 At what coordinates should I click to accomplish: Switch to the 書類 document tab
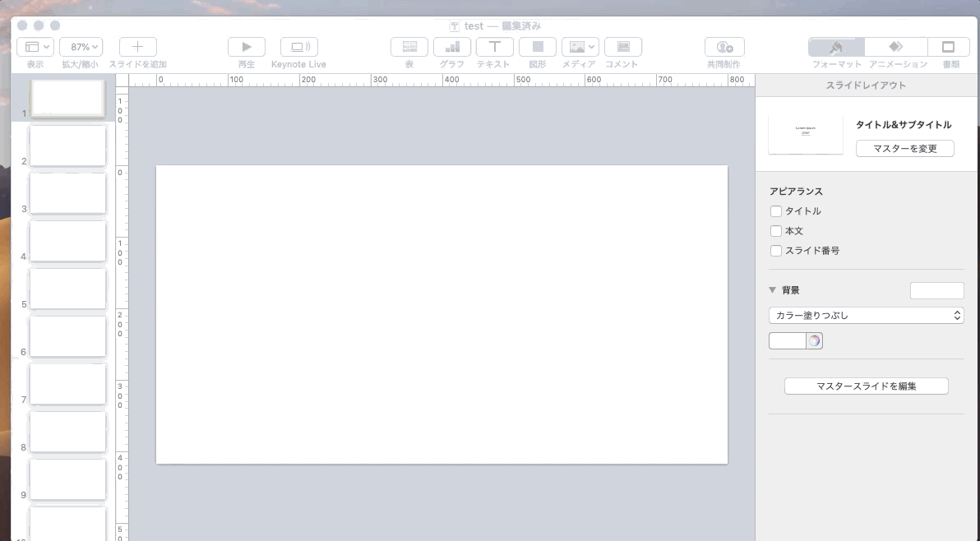click(949, 47)
